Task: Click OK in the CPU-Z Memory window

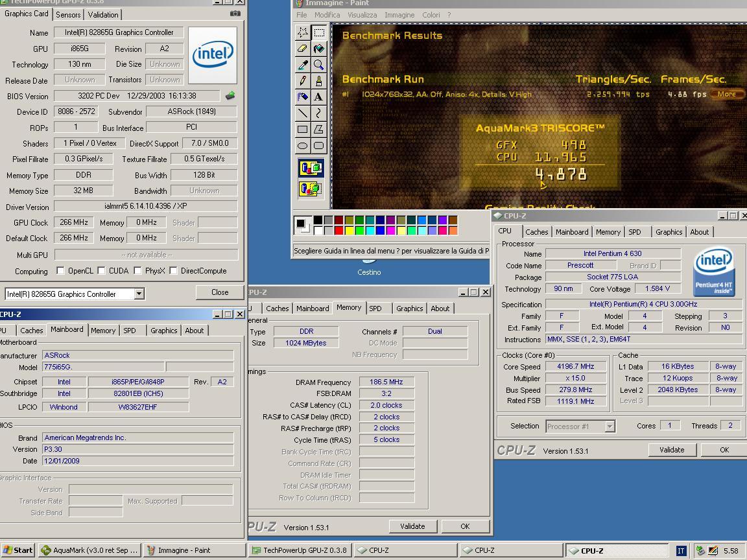Action: [x=466, y=526]
